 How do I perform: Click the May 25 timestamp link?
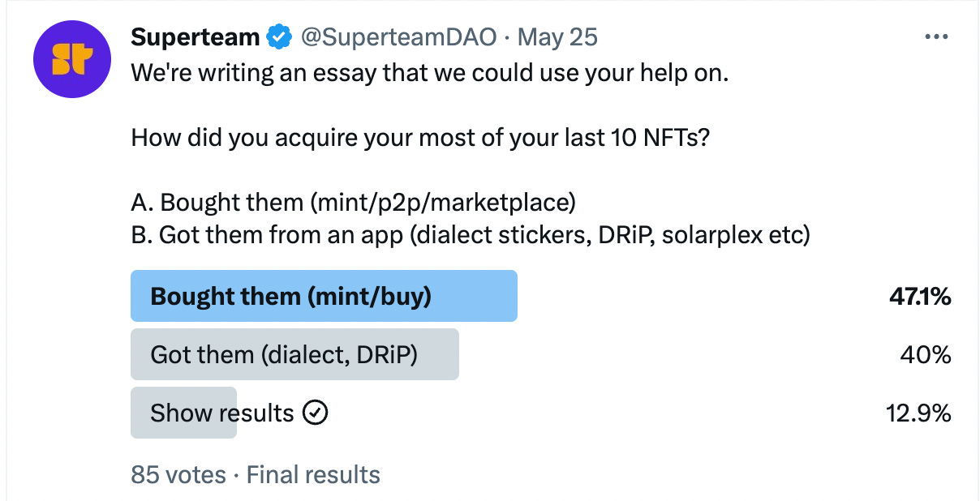[x=557, y=36]
